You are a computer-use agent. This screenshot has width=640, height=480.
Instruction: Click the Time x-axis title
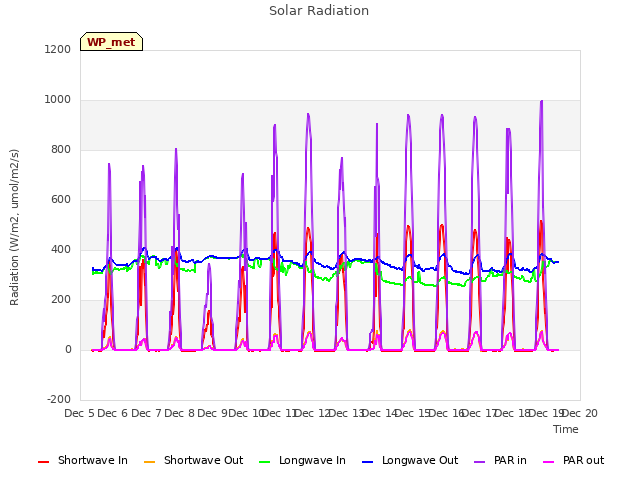(566, 429)
